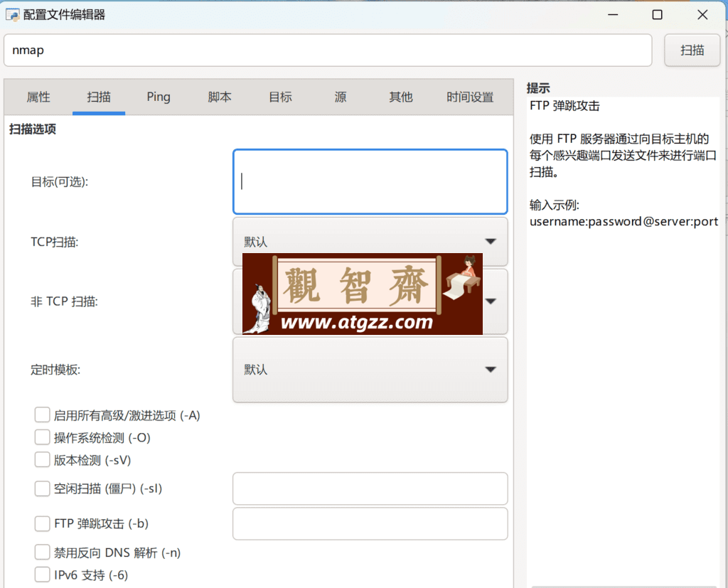Image resolution: width=728 pixels, height=588 pixels.
Task: Open the 时间设置 tab
Action: (470, 97)
